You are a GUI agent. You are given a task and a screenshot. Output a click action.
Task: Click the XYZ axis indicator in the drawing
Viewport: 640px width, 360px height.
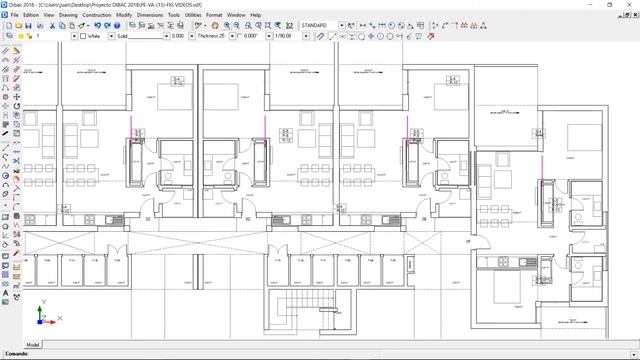[48, 313]
